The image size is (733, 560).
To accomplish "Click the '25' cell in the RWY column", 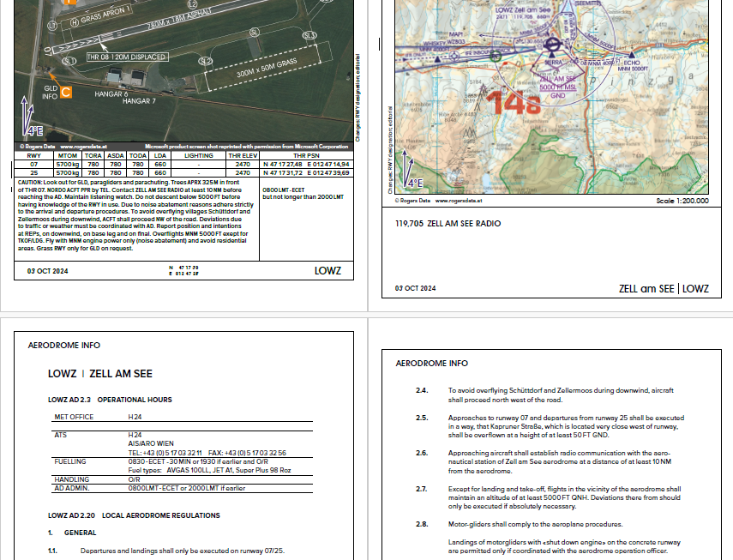I will 33,173.
